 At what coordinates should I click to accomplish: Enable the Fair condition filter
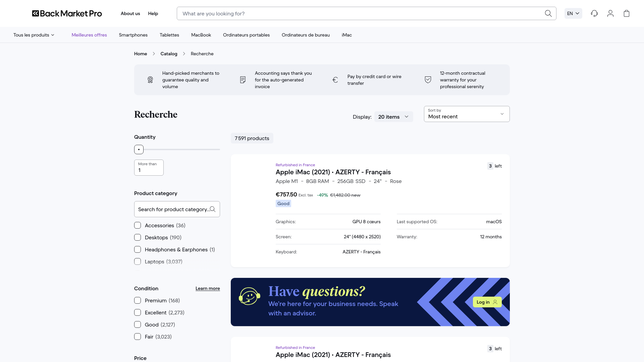coord(138,337)
